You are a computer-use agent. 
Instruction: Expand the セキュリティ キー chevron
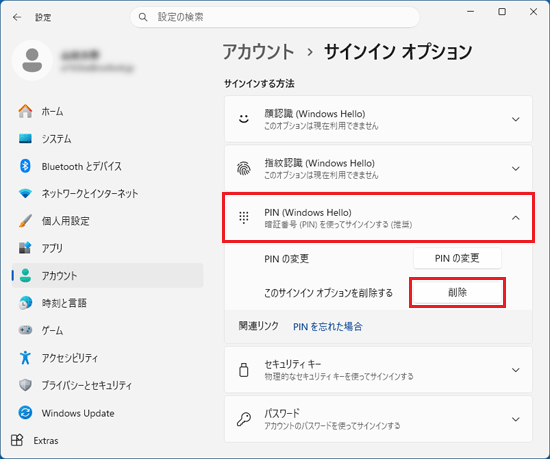(x=515, y=370)
